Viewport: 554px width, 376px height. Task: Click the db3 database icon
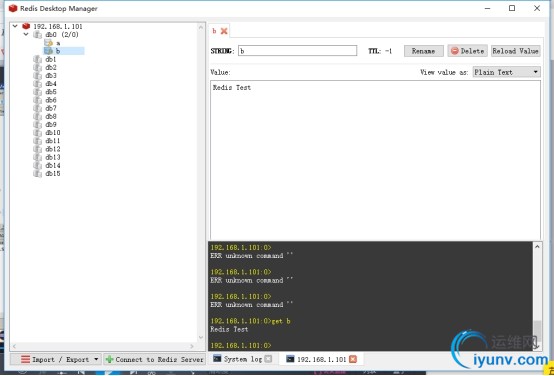pos(37,76)
